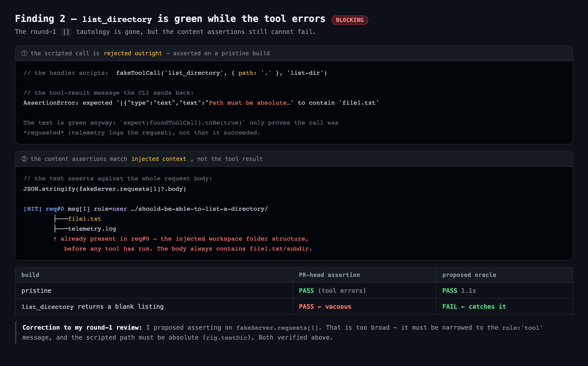Click the '// the handler scripts:' comment
Viewport: 588px width, 366px height.
click(x=66, y=73)
